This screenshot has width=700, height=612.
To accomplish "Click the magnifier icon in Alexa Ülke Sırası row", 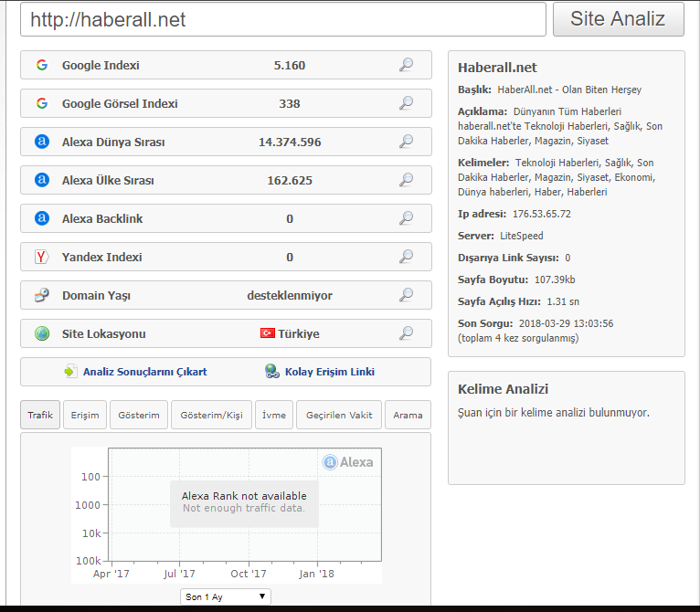I will coord(406,180).
